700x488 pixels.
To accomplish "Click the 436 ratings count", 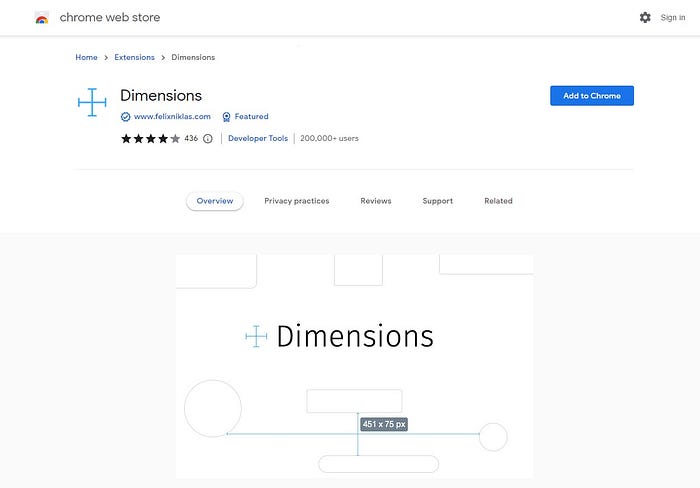I will [191, 138].
